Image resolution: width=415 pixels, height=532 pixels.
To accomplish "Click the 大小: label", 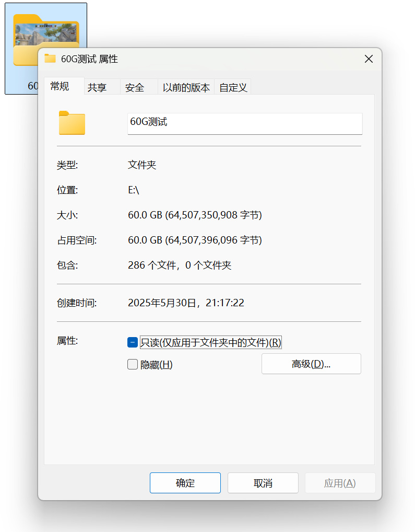I will (67, 215).
